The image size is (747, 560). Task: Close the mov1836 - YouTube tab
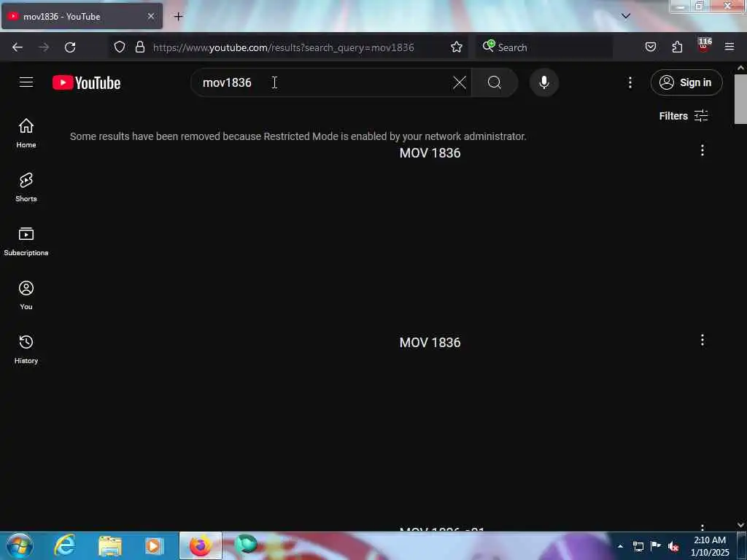pos(150,17)
